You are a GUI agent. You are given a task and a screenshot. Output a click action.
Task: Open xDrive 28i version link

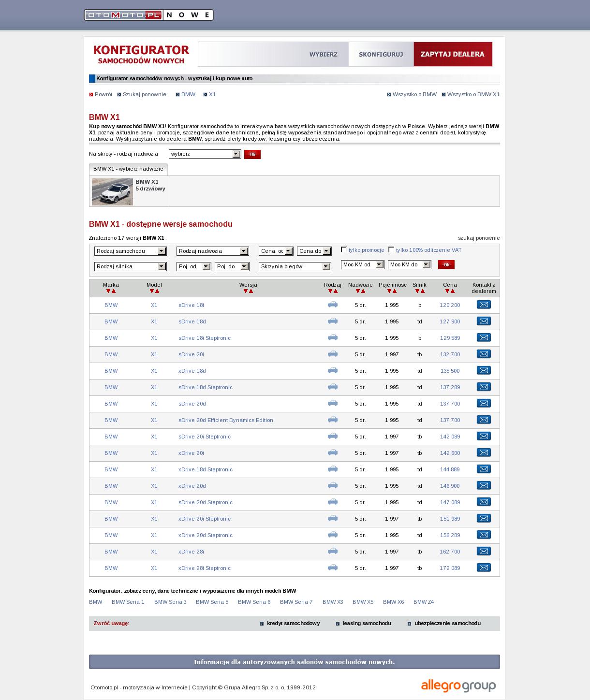pos(191,552)
